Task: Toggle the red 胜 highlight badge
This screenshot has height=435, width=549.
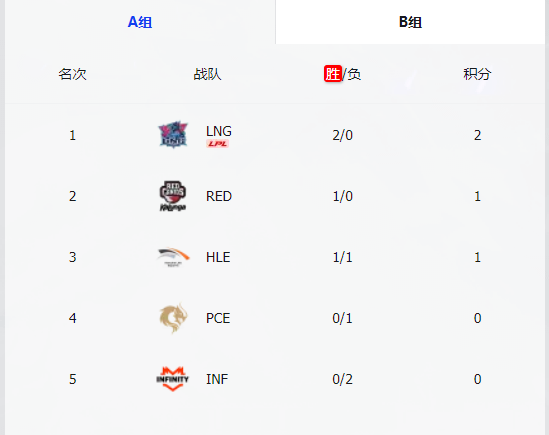Action: click(x=333, y=74)
